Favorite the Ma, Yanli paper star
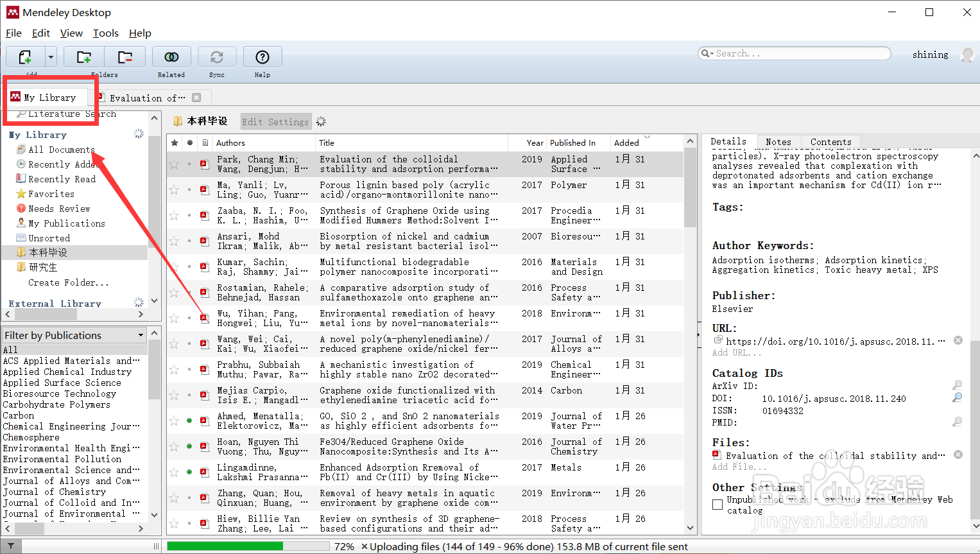The image size is (980, 554). [174, 190]
